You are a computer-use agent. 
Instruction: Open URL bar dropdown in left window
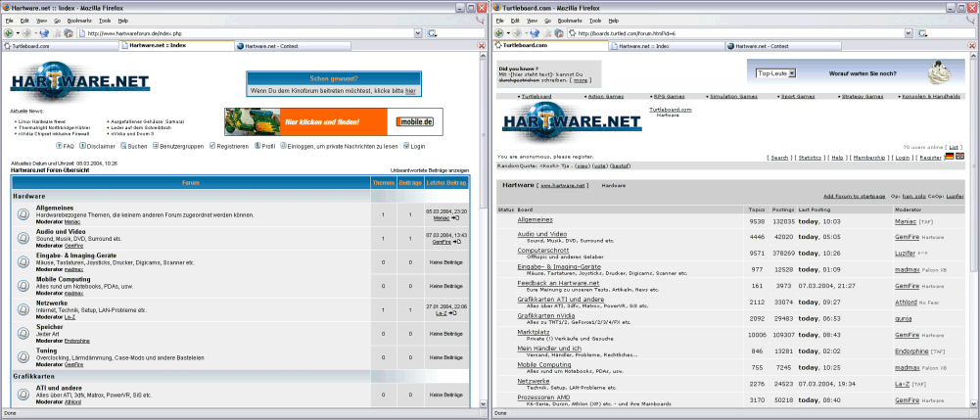pos(419,33)
